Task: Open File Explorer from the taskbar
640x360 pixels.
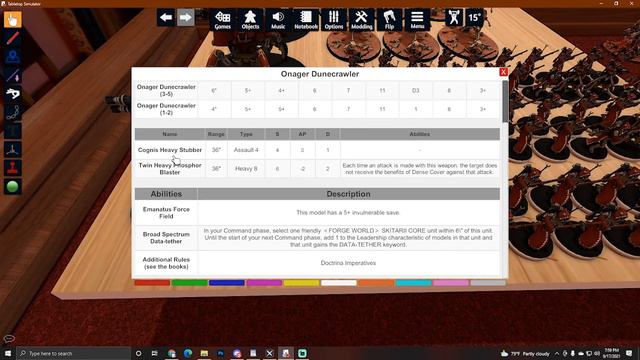Action: click(204, 353)
